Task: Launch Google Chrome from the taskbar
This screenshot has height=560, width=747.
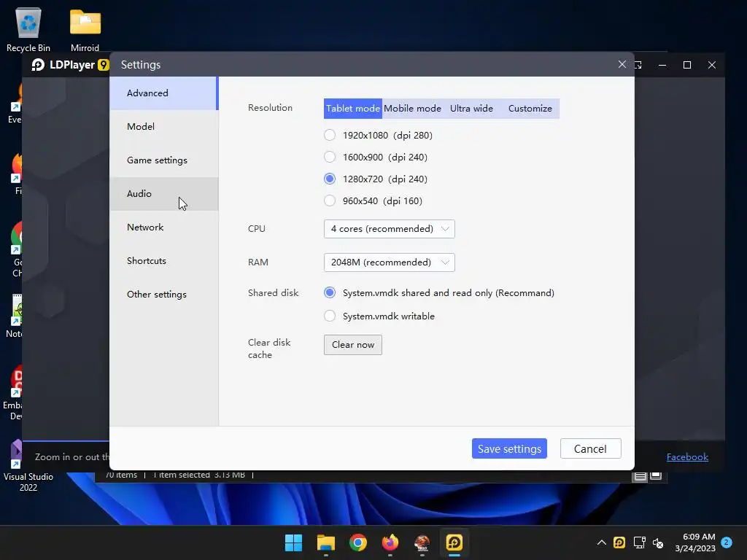Action: 357,542
